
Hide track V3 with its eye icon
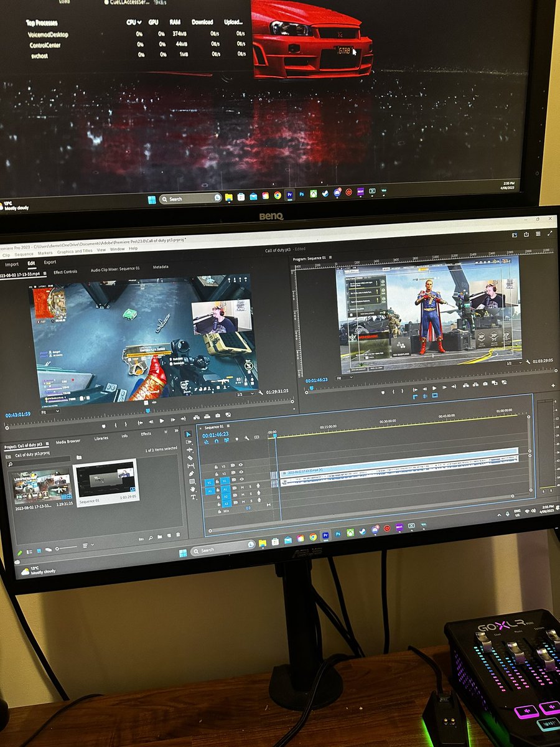[241, 465]
